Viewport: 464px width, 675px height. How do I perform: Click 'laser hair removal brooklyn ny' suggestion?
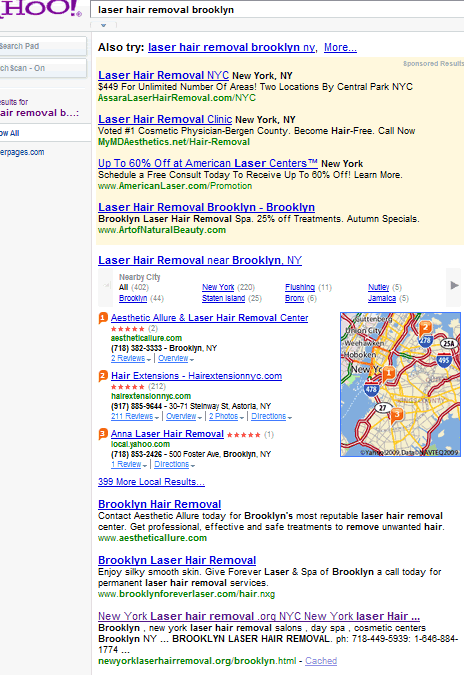(232, 47)
